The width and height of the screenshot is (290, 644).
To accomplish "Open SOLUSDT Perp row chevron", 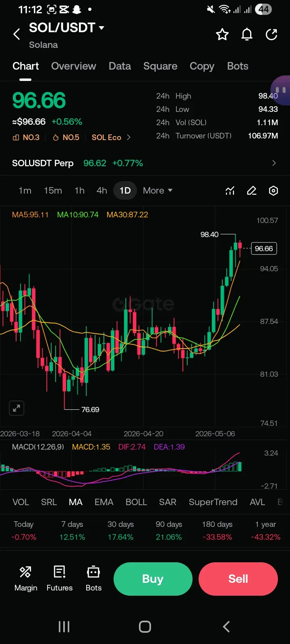I will coord(274,163).
